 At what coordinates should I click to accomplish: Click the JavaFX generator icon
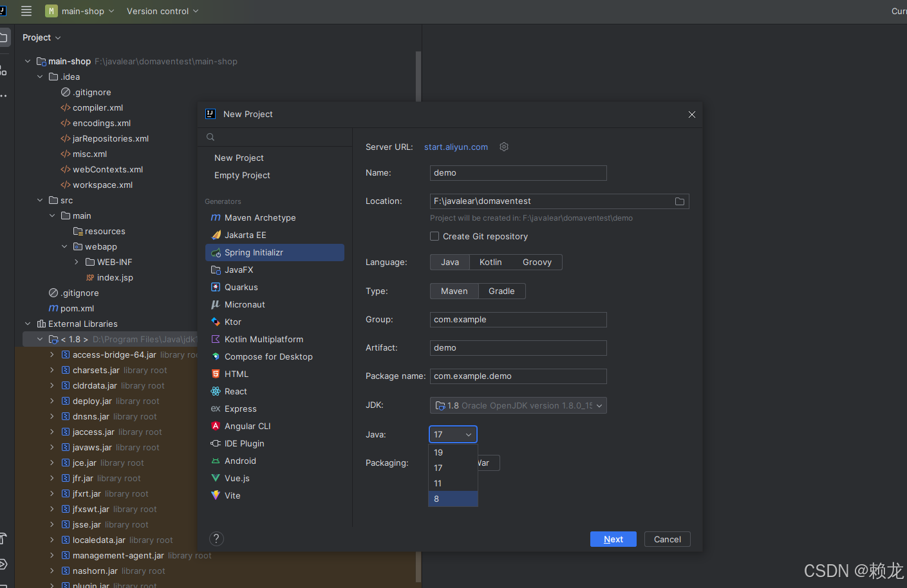click(216, 270)
